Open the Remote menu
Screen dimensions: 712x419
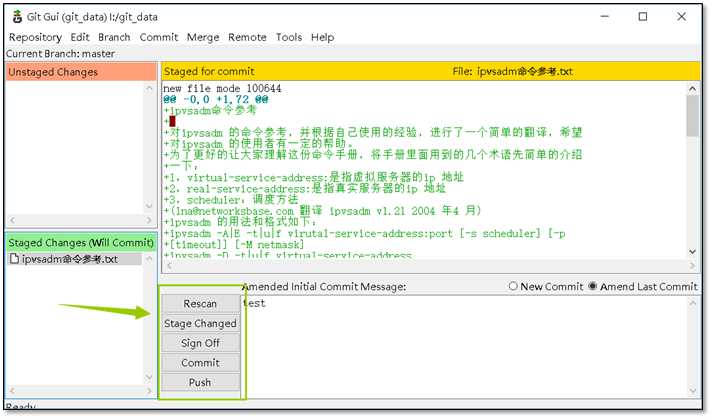click(247, 37)
